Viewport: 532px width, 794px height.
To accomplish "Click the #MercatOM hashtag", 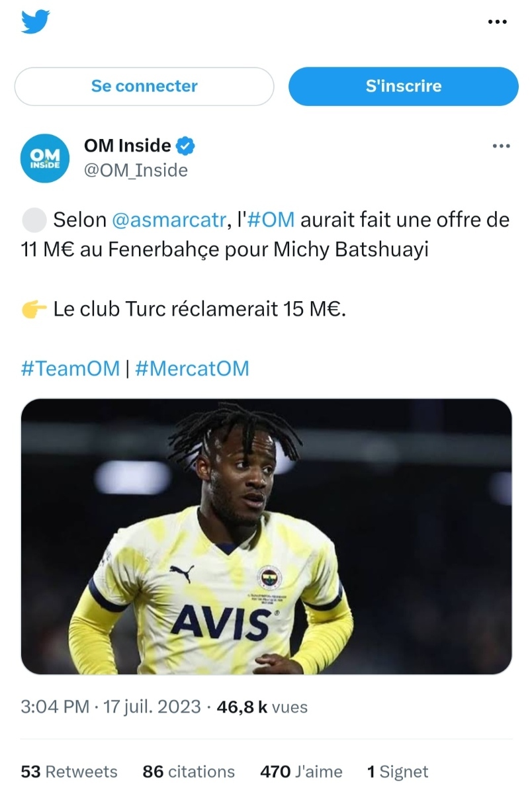I will [x=192, y=369].
